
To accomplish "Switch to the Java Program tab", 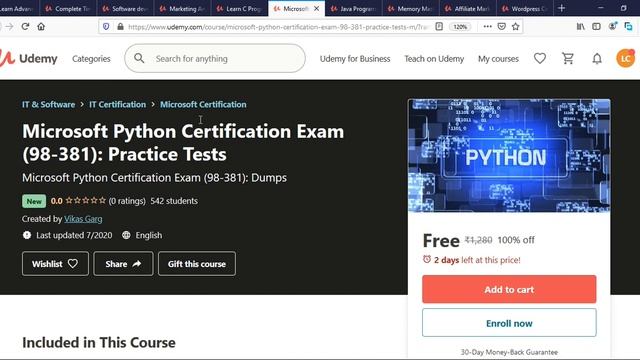I will tap(353, 8).
